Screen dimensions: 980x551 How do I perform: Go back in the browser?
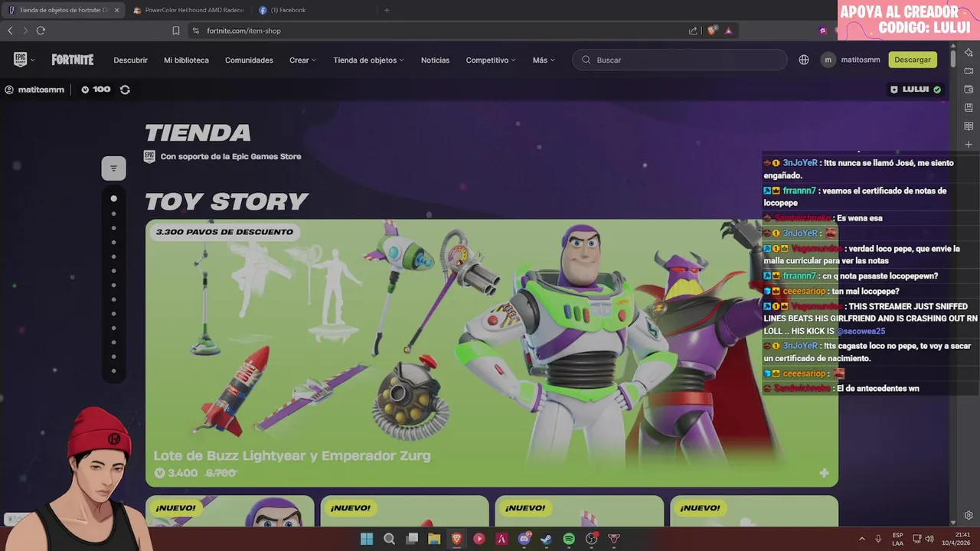pos(10,31)
